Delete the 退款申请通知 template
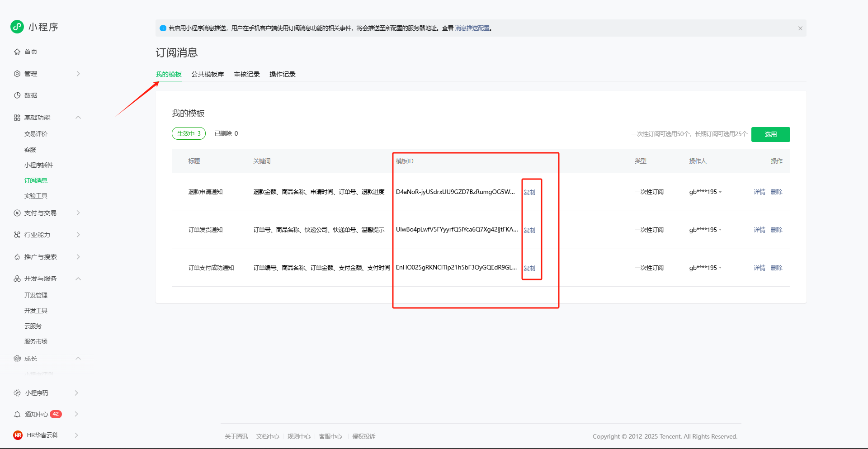Screen dimensions: 868x449 [777, 192]
